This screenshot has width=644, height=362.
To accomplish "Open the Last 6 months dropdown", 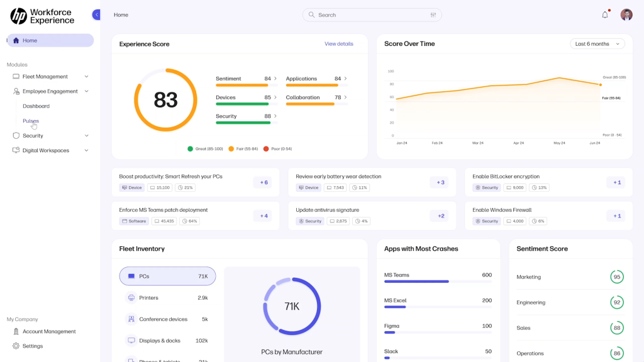I will pos(597,44).
